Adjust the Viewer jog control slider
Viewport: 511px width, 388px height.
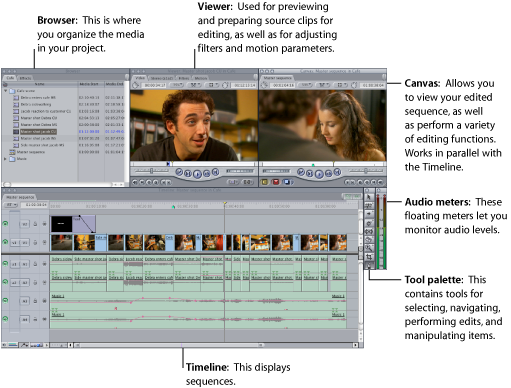point(240,171)
